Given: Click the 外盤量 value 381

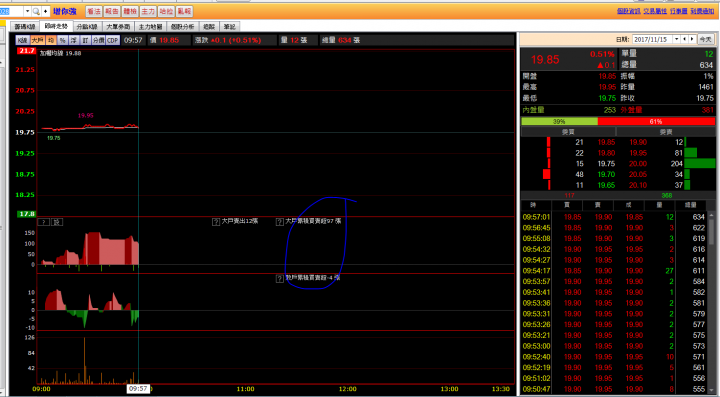Looking at the screenshot, I should pyautogui.click(x=708, y=110).
